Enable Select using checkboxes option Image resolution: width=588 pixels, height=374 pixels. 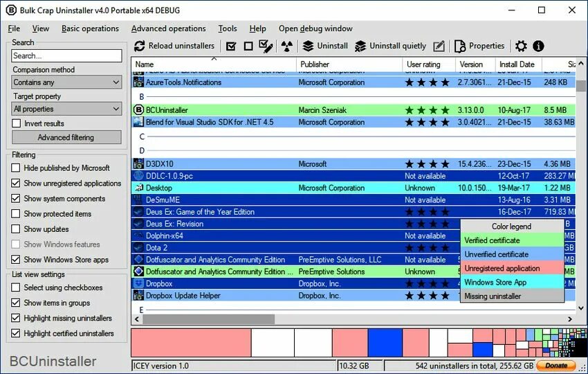(16, 287)
